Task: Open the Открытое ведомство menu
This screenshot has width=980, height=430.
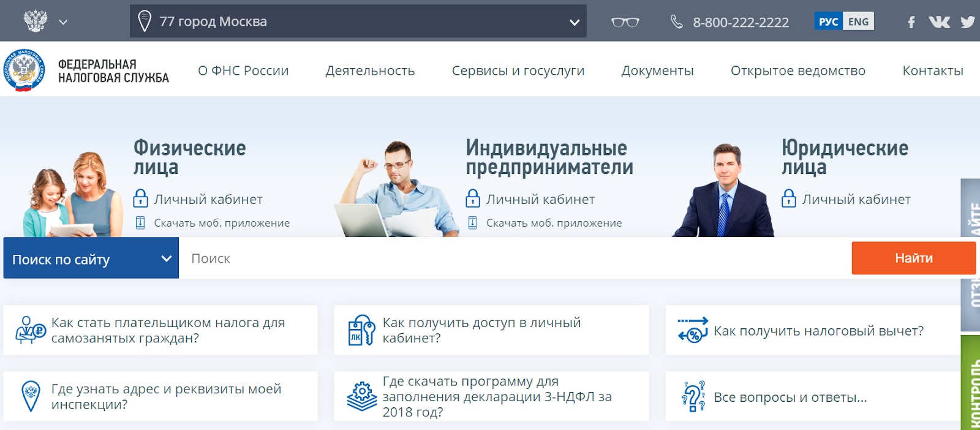Action: tap(797, 70)
